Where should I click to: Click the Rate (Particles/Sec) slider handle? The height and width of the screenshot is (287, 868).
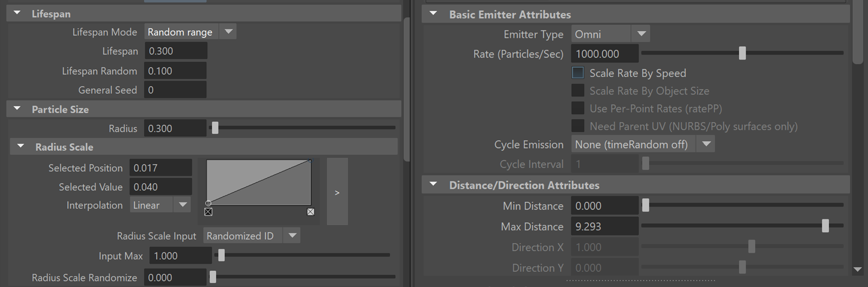click(742, 53)
